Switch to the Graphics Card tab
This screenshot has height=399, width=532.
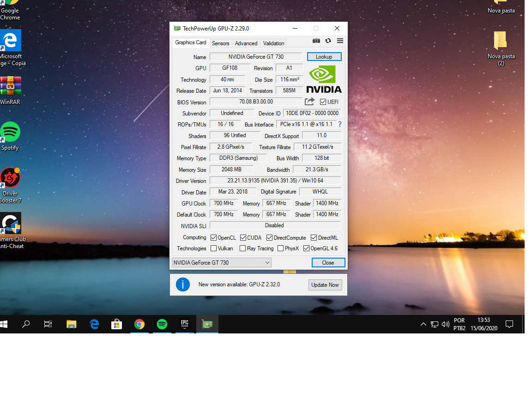[191, 43]
